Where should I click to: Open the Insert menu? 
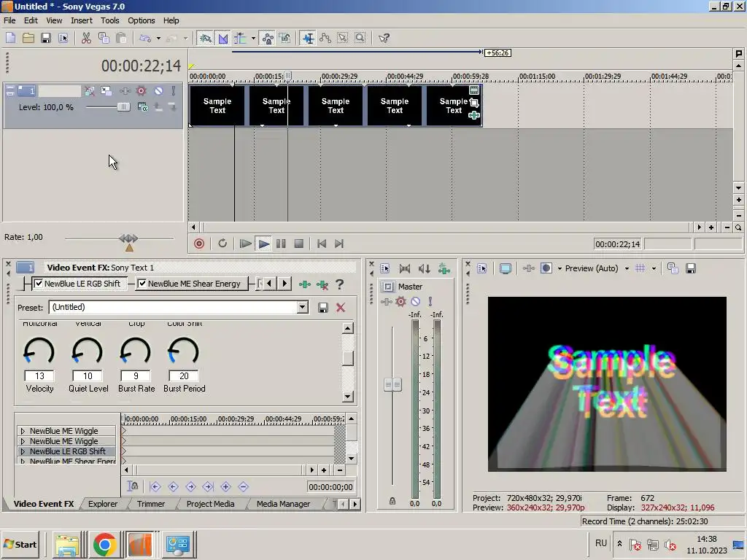pyautogui.click(x=82, y=20)
